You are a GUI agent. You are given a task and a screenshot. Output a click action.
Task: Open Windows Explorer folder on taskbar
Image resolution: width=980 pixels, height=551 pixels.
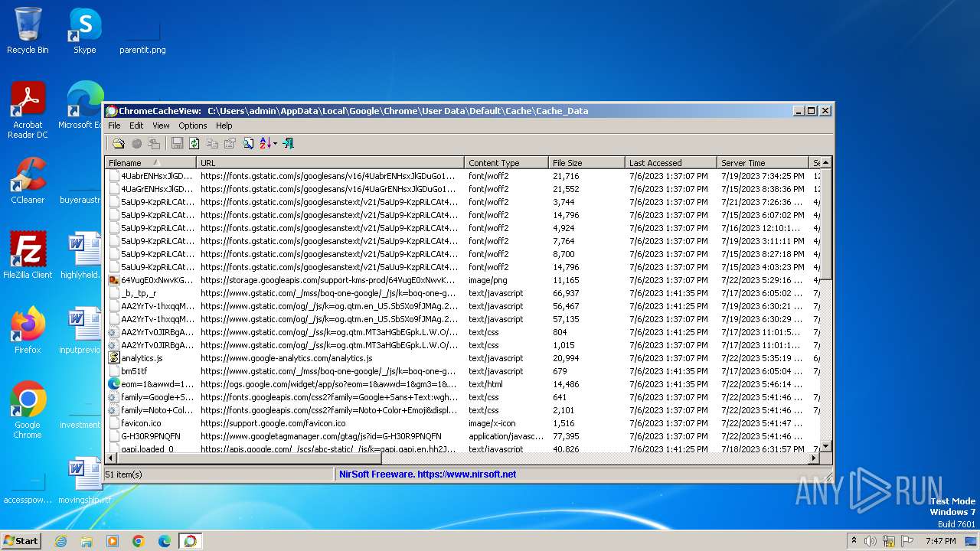click(x=87, y=541)
